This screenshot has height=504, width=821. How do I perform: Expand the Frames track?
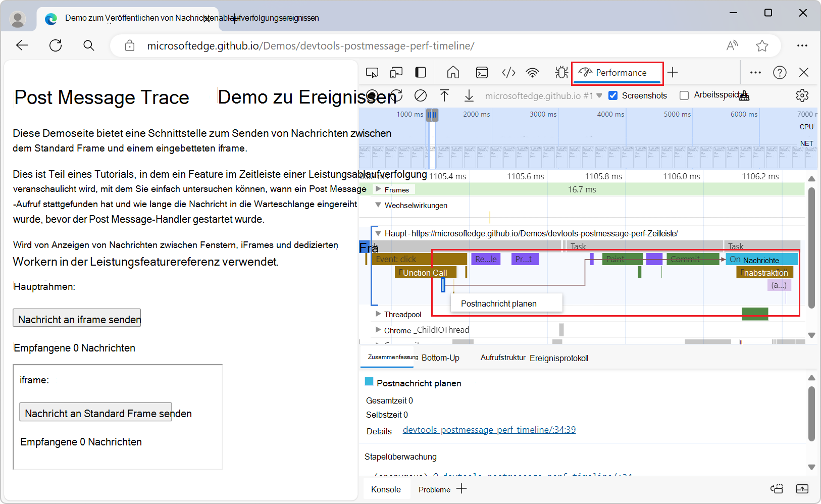point(378,189)
